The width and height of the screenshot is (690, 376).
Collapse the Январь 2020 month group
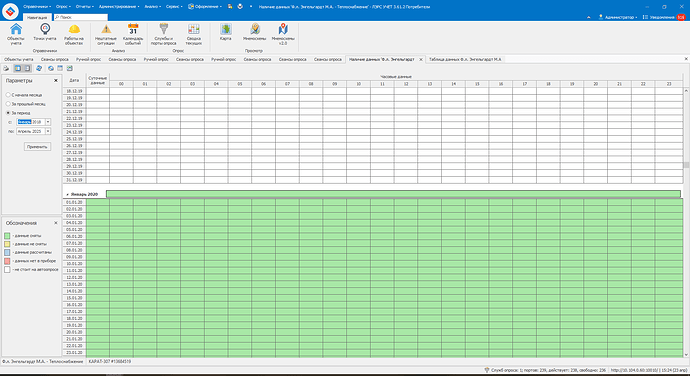[67, 194]
